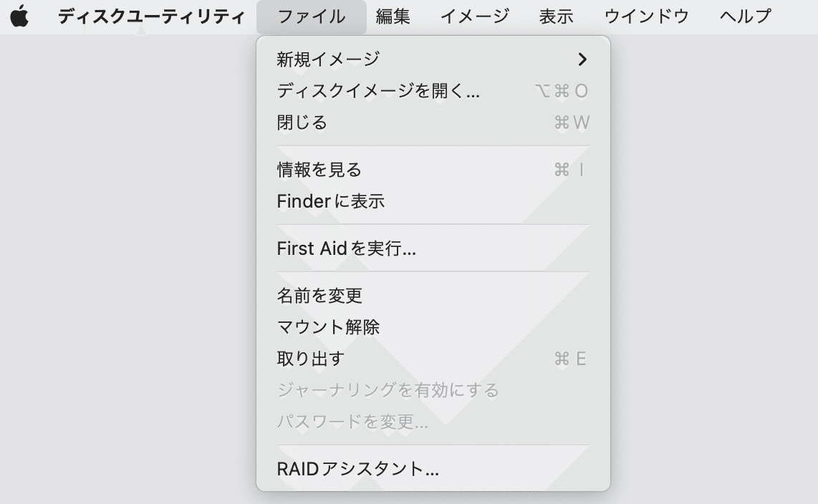Run First Aidを実行… from menu
818x504 pixels.
pyautogui.click(x=347, y=248)
